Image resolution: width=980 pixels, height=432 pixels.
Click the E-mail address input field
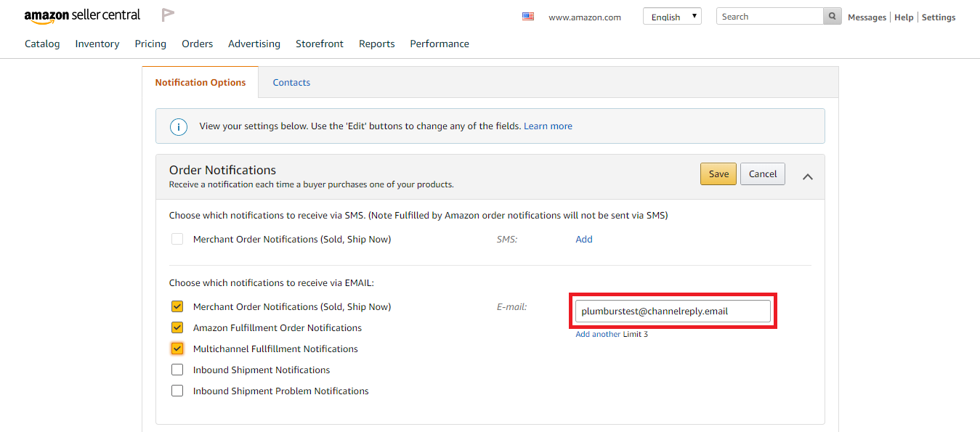click(673, 311)
